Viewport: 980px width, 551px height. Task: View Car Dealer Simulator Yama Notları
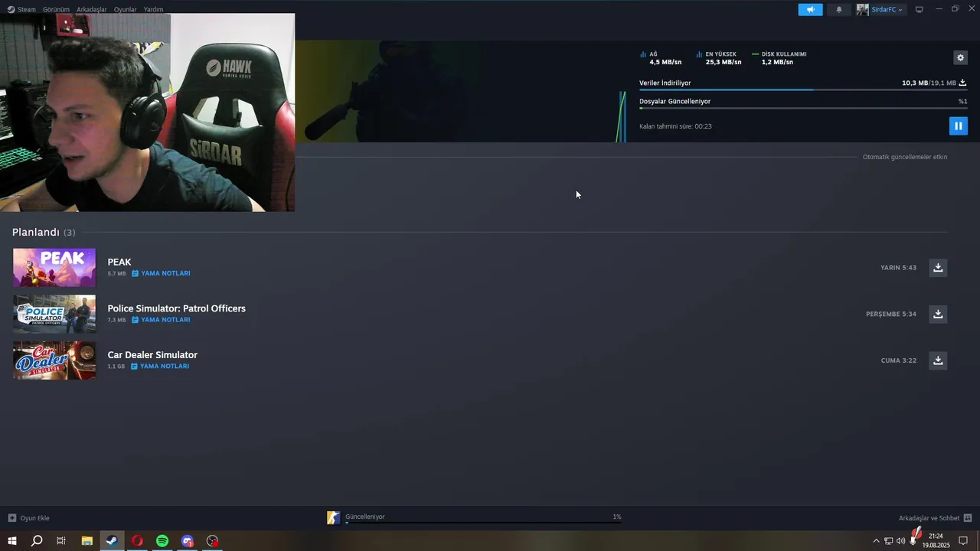(x=160, y=367)
